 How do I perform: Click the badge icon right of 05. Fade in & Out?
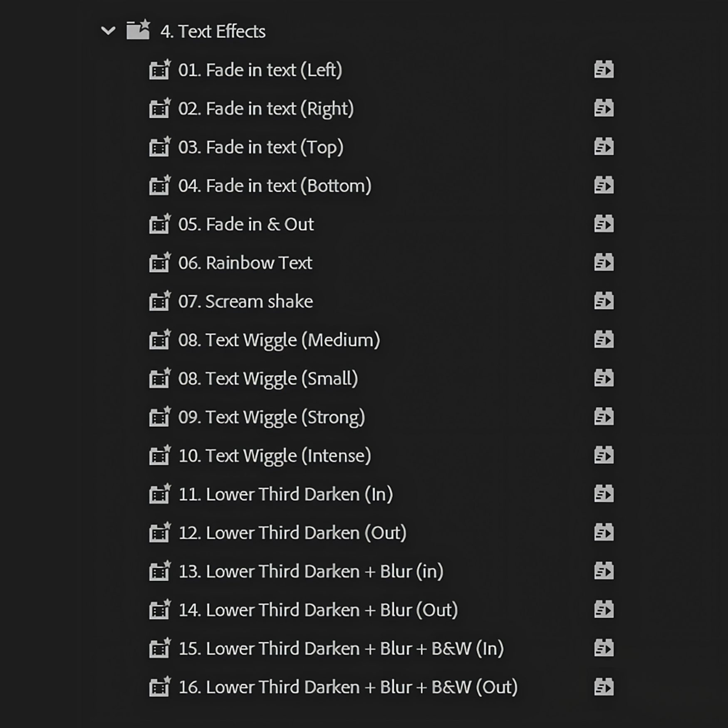pos(604,224)
